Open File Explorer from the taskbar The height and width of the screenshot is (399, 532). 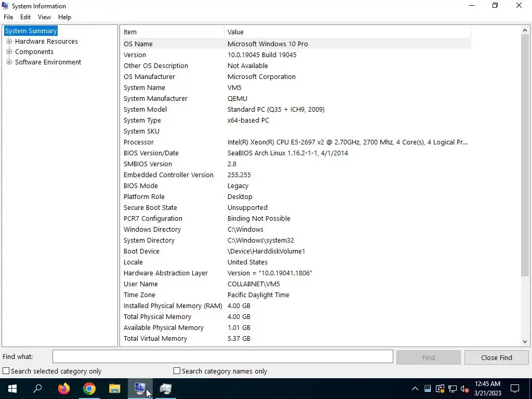pos(115,389)
